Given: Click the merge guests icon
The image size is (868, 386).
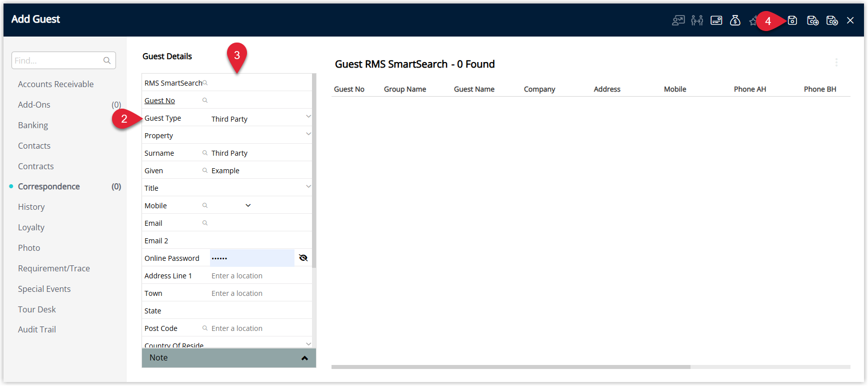Looking at the screenshot, I should [x=697, y=21].
